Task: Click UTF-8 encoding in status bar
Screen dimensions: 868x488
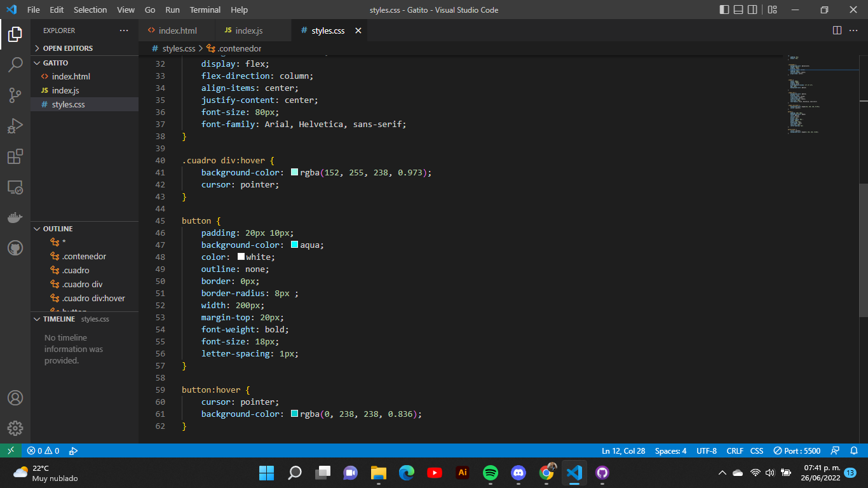Action: 707,451
